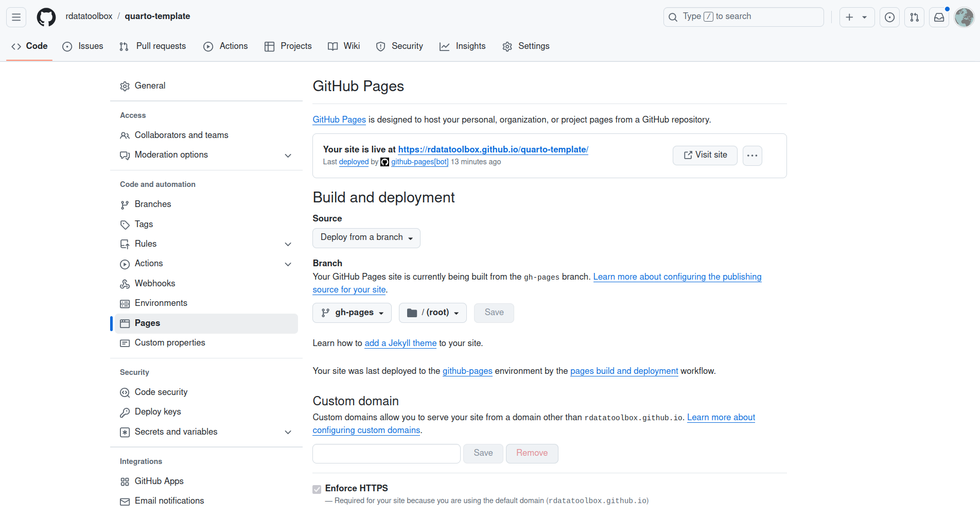Open github-pages[bot] link
This screenshot has height=516, width=980.
[x=419, y=162]
